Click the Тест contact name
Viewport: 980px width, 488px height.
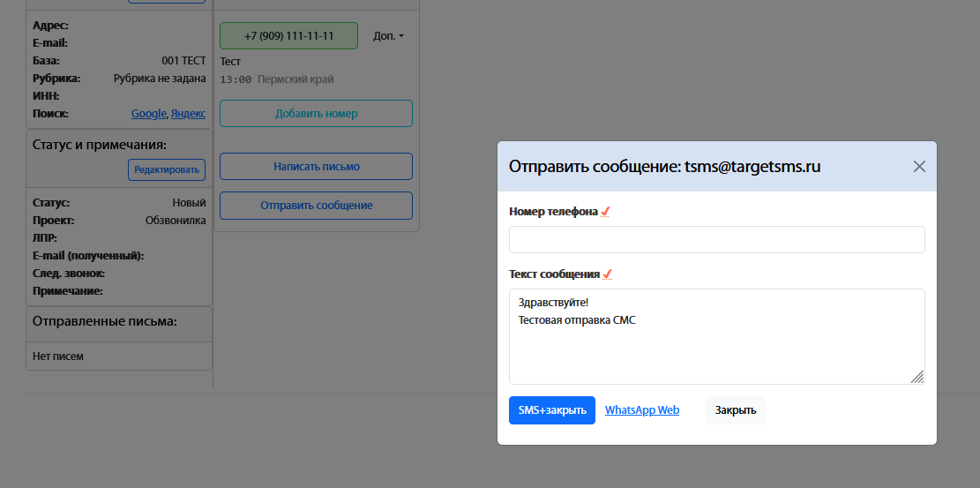(x=230, y=61)
